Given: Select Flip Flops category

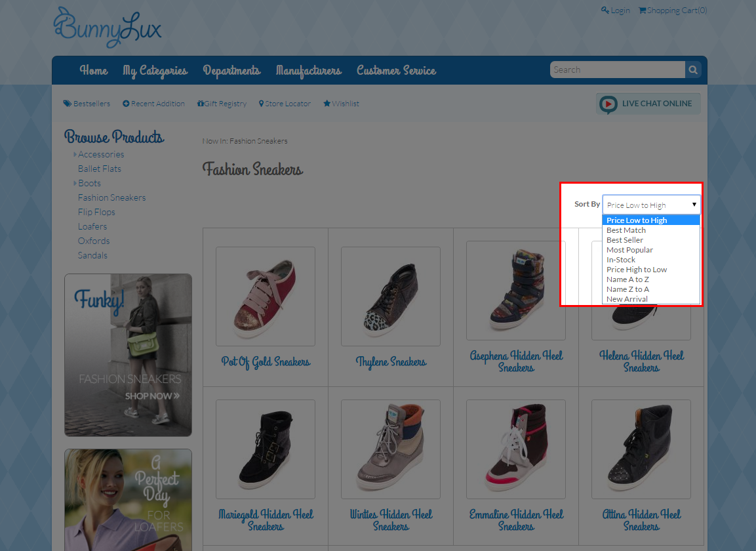Looking at the screenshot, I should [96, 213].
